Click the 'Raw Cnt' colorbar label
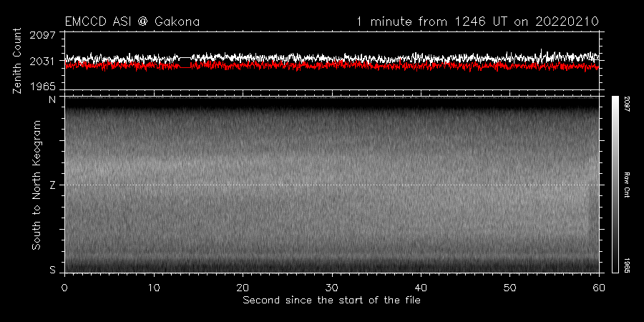The image size is (644, 322). [x=628, y=185]
